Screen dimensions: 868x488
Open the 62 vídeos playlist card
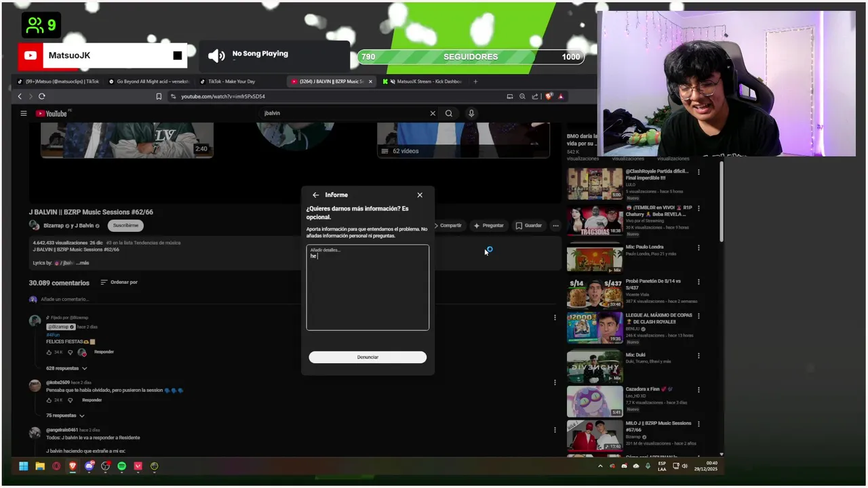pos(463,140)
